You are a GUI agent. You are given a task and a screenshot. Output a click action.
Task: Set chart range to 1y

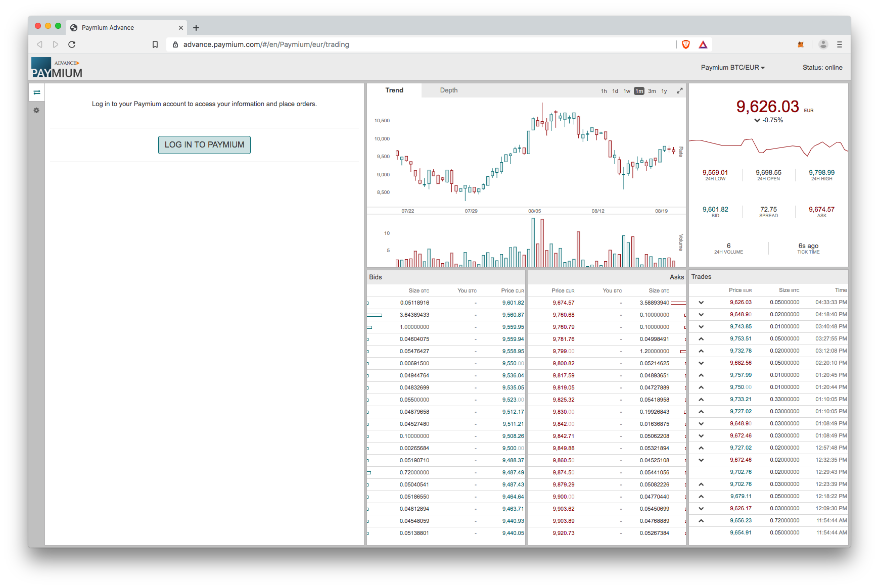tap(664, 91)
